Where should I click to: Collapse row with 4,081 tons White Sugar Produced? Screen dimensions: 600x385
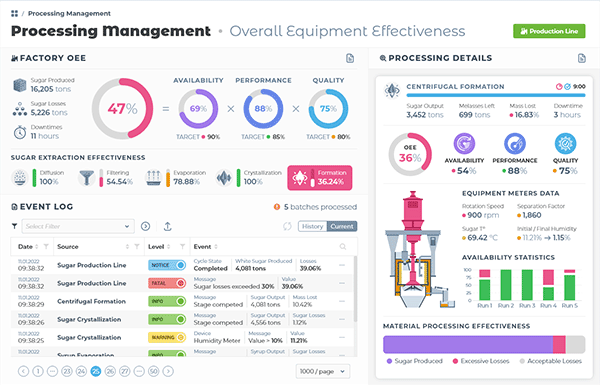[342, 265]
